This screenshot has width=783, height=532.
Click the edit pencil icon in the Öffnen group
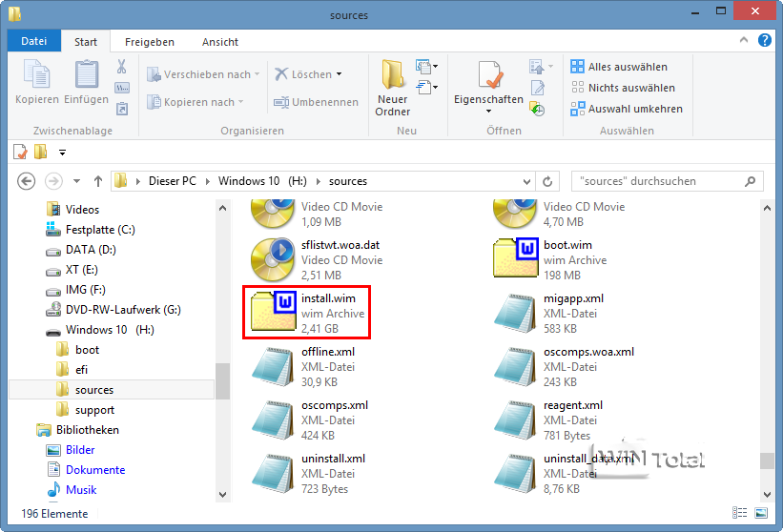click(538, 88)
